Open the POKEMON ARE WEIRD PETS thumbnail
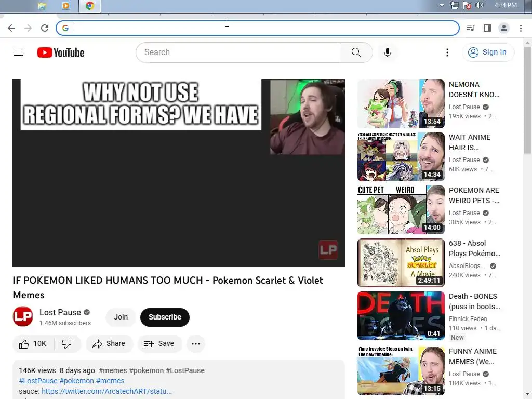 [401, 210]
